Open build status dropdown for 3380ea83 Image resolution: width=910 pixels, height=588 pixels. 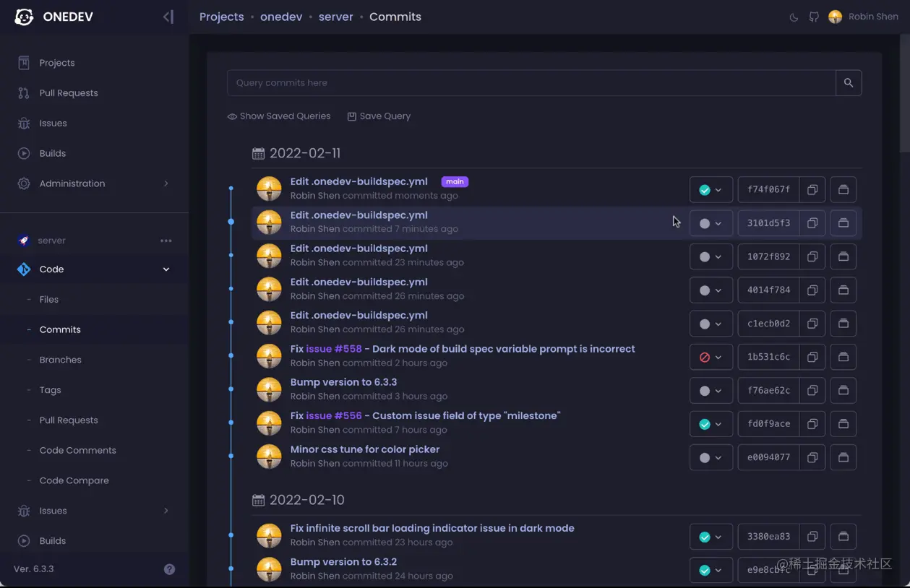click(x=711, y=537)
